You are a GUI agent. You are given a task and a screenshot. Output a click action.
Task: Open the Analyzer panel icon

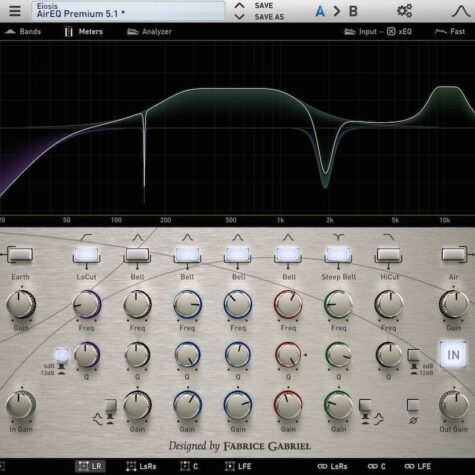[149, 32]
